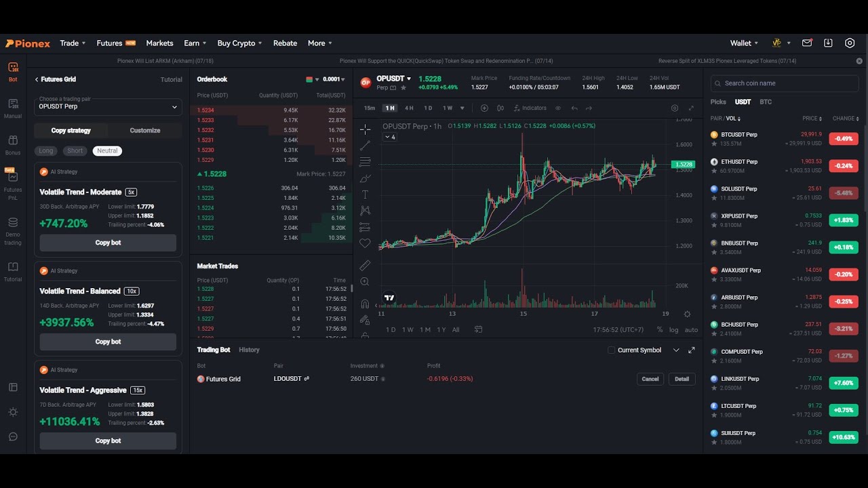Select the heart favorites chart tool

pyautogui.click(x=365, y=243)
